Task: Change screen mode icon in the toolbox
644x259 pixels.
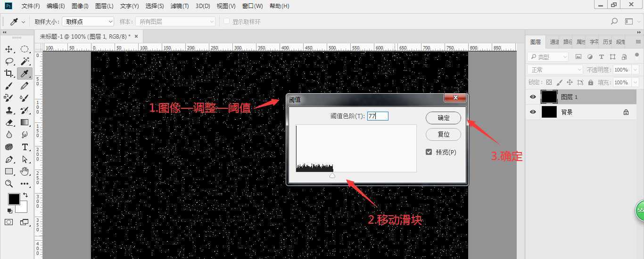Action: [x=25, y=222]
